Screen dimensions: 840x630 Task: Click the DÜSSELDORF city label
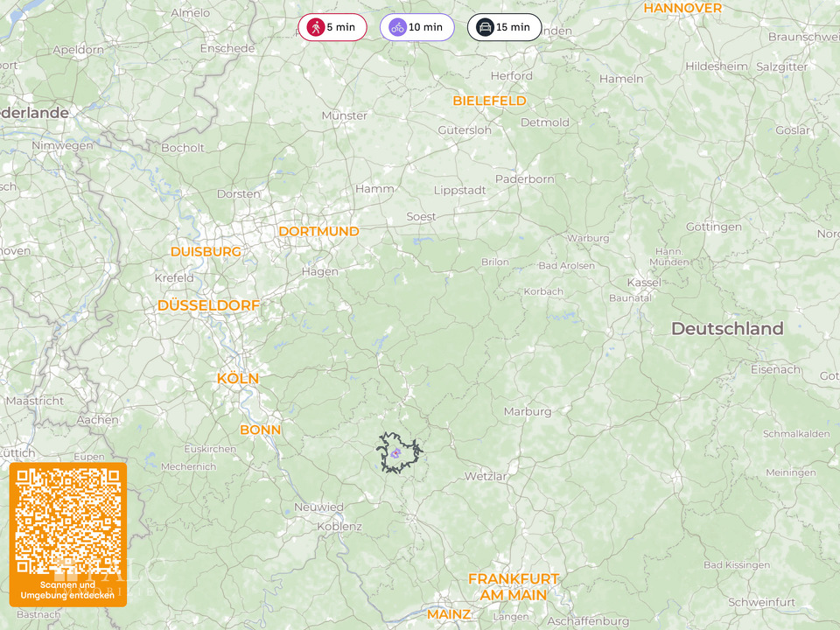[208, 305]
